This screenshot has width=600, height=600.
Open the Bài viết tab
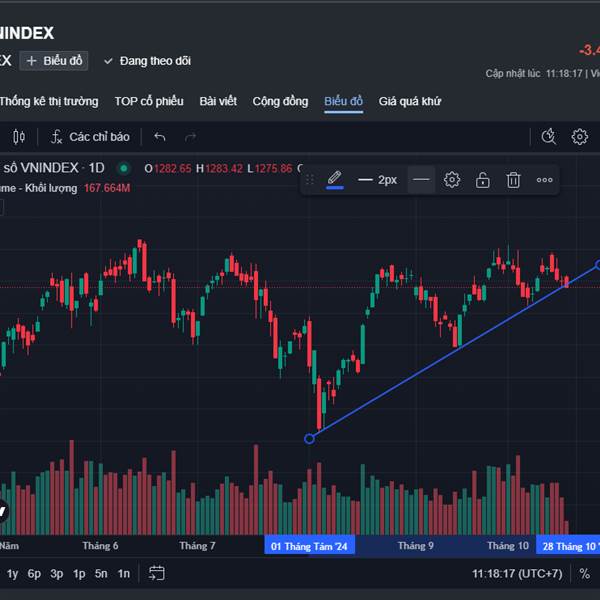point(218,101)
